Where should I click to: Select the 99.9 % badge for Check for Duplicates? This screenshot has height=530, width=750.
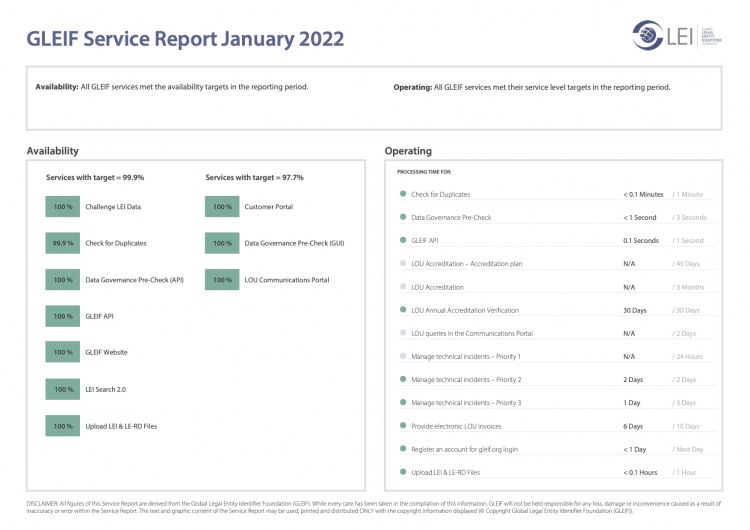pyautogui.click(x=63, y=243)
